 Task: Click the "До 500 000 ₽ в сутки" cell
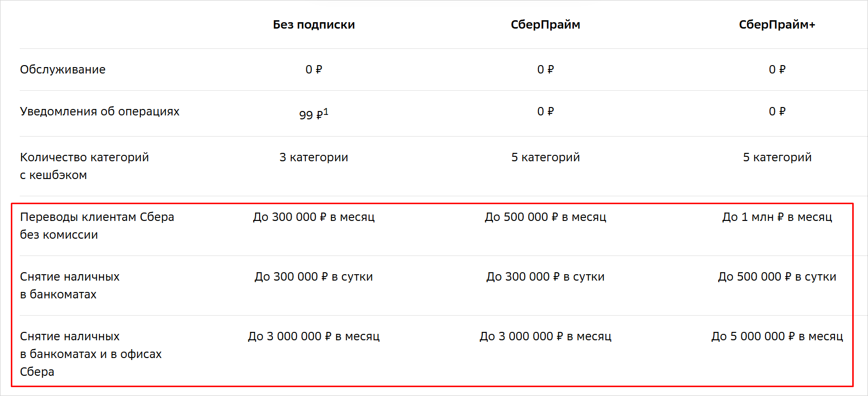coord(777,277)
